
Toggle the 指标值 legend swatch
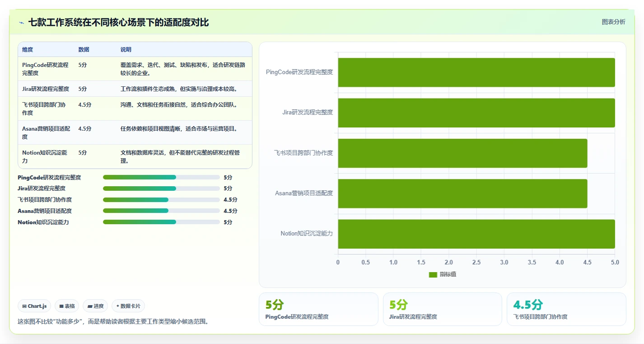coord(433,274)
